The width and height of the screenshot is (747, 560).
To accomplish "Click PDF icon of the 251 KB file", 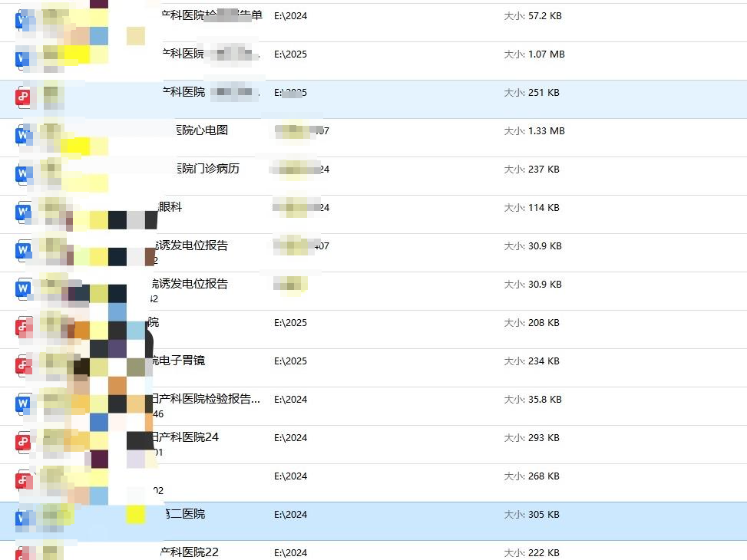I will [22, 97].
